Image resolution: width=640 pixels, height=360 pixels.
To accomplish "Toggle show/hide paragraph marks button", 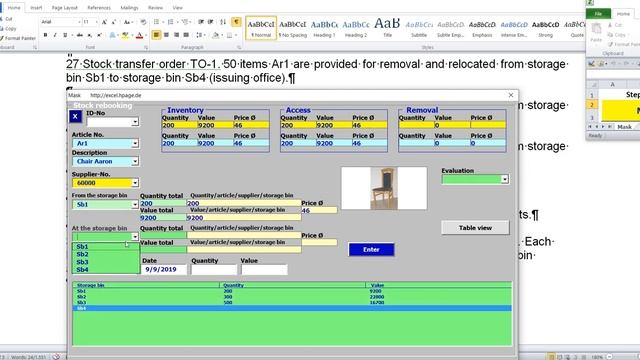I will coord(236,22).
